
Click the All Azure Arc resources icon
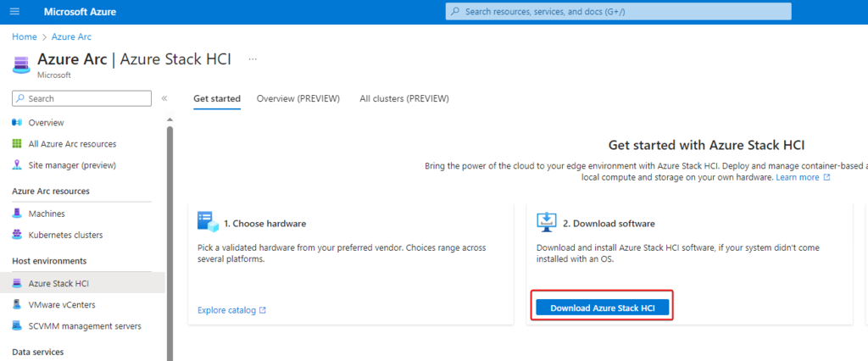(x=17, y=144)
